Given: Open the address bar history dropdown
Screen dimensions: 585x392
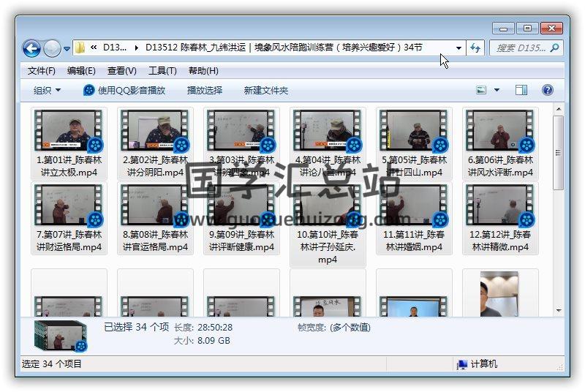Looking at the screenshot, I should click(458, 48).
